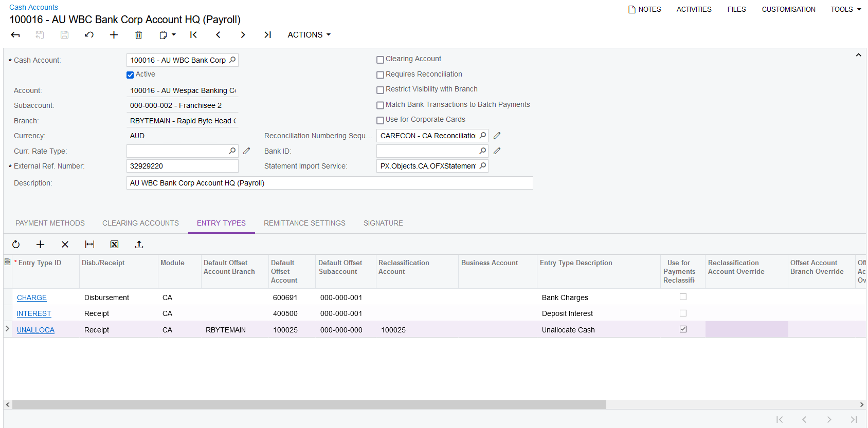Edit the Bank ID with pencil icon

point(497,151)
